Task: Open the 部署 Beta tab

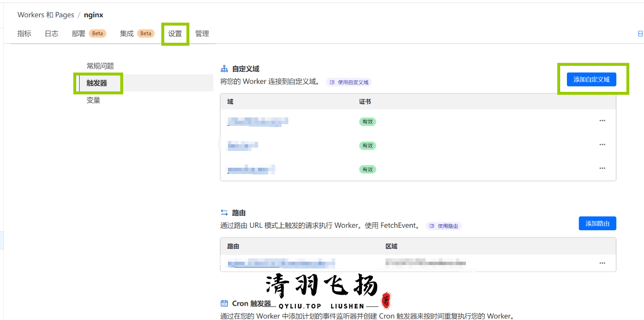Action: pos(89,34)
